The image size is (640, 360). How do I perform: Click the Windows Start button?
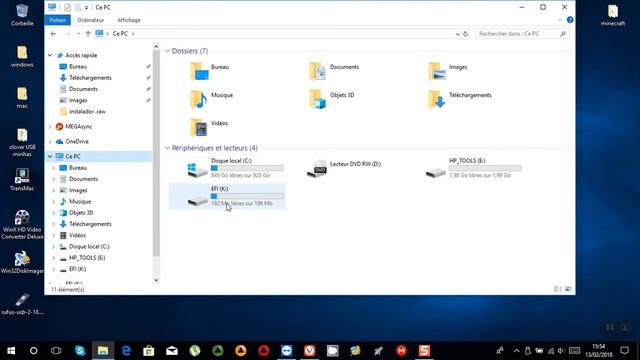pyautogui.click(x=11, y=351)
